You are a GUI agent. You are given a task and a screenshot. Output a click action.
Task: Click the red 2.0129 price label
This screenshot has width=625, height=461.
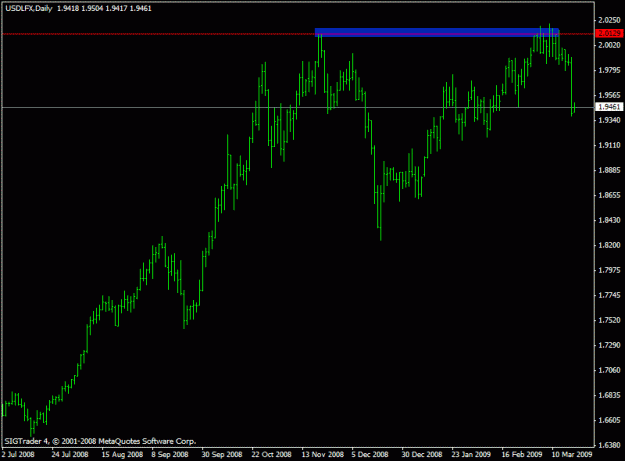coord(609,33)
